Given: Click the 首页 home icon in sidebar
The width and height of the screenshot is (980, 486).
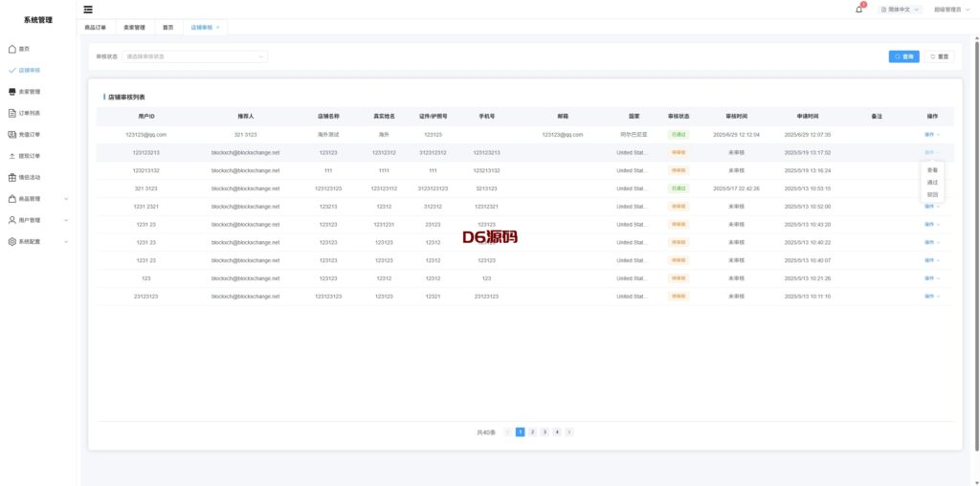Looking at the screenshot, I should point(11,48).
